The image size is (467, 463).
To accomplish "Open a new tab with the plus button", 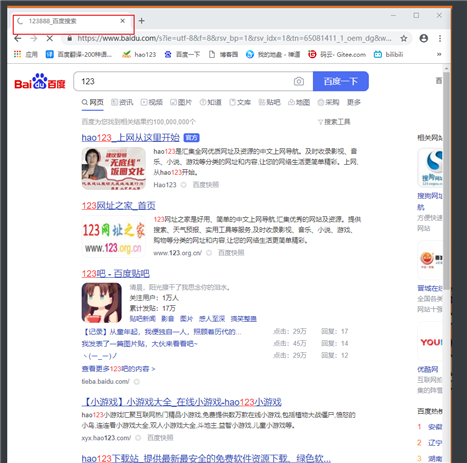I will pyautogui.click(x=142, y=21).
